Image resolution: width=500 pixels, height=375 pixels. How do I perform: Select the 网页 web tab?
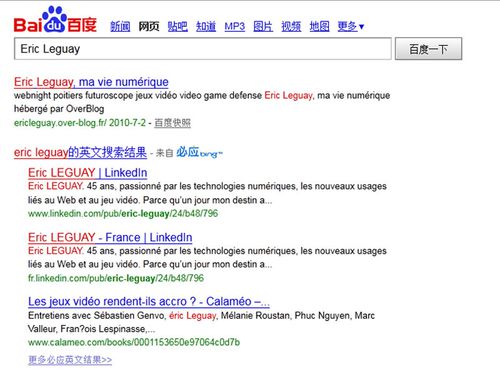point(149,26)
